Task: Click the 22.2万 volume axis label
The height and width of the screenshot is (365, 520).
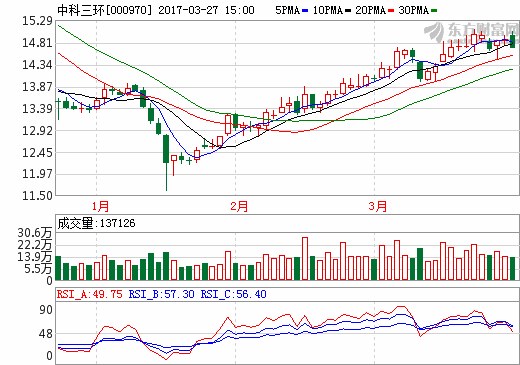Action: click(35, 245)
